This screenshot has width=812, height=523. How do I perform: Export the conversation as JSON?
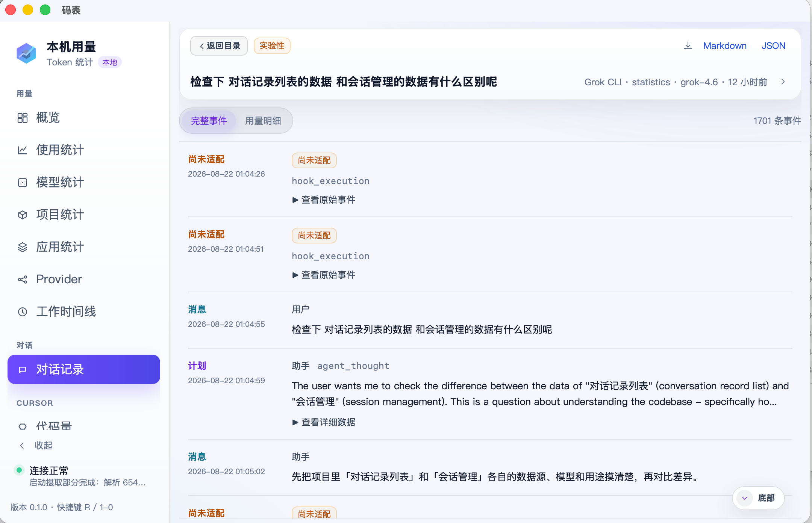773,45
